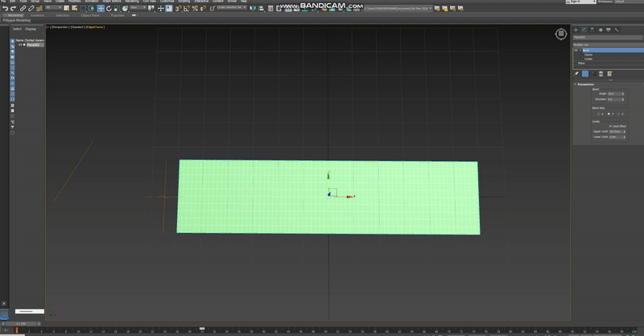Open the Select by Name dialog
Image resolution: width=644 pixels, height=336 pixels.
[75, 8]
